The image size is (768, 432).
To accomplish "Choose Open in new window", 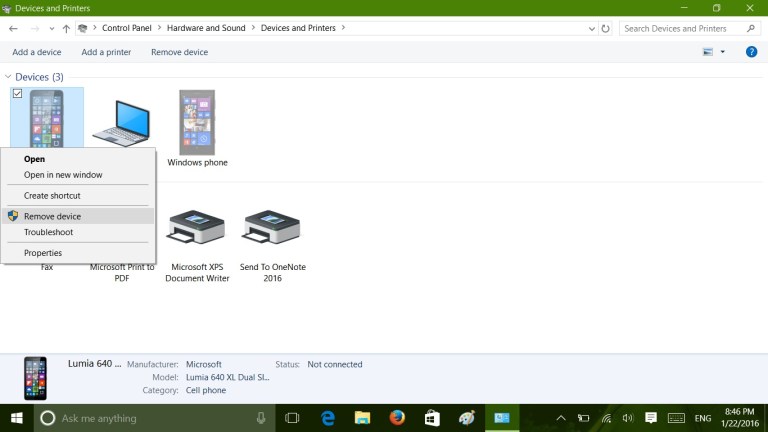I will click(63, 175).
